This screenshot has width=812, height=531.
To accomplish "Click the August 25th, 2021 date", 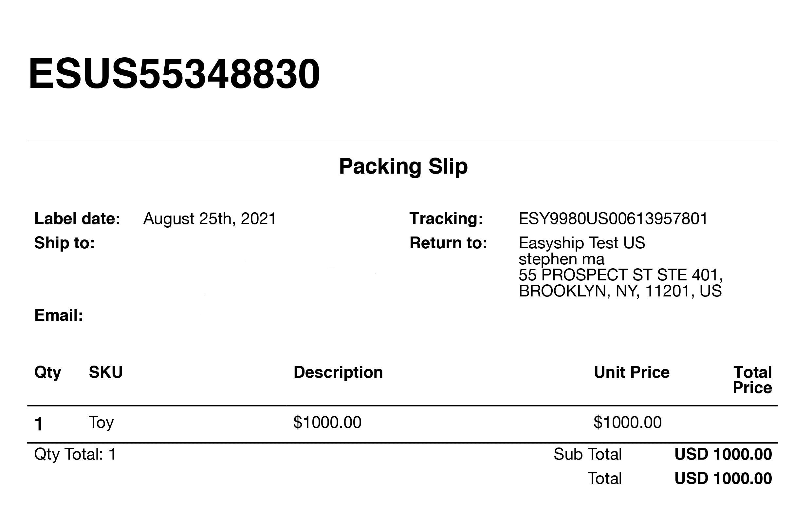I will pos(210,219).
